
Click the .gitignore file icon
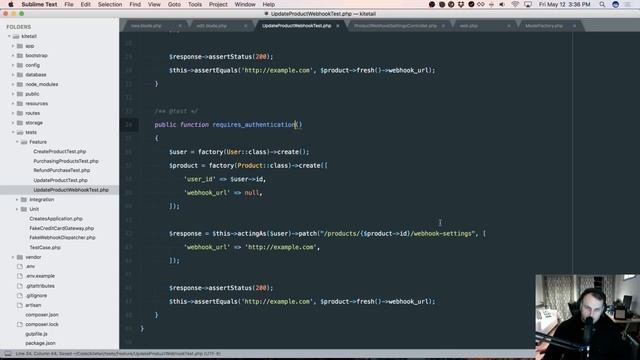tap(20, 296)
